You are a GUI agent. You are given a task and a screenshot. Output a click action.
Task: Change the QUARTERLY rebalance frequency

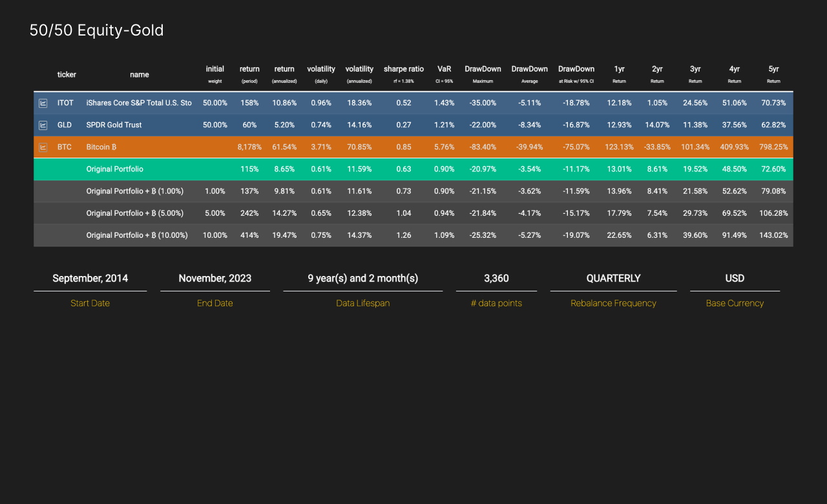[613, 278]
